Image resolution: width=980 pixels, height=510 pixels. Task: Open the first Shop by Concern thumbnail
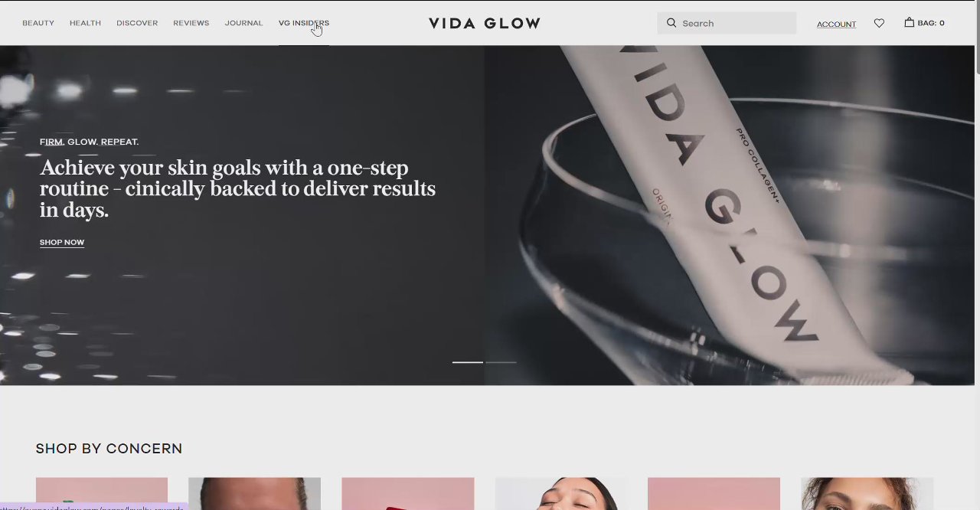(102, 493)
